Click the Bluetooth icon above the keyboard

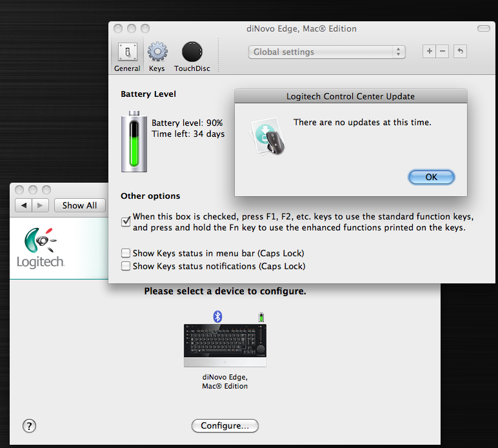(x=217, y=316)
